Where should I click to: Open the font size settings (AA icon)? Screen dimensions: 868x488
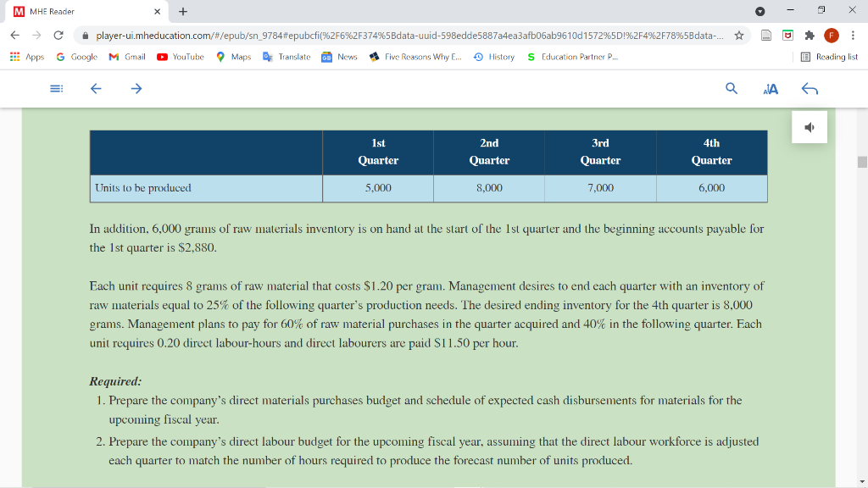(770, 88)
